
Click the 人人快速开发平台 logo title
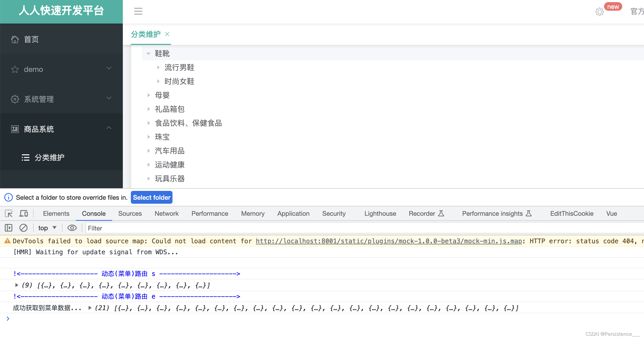click(x=61, y=11)
